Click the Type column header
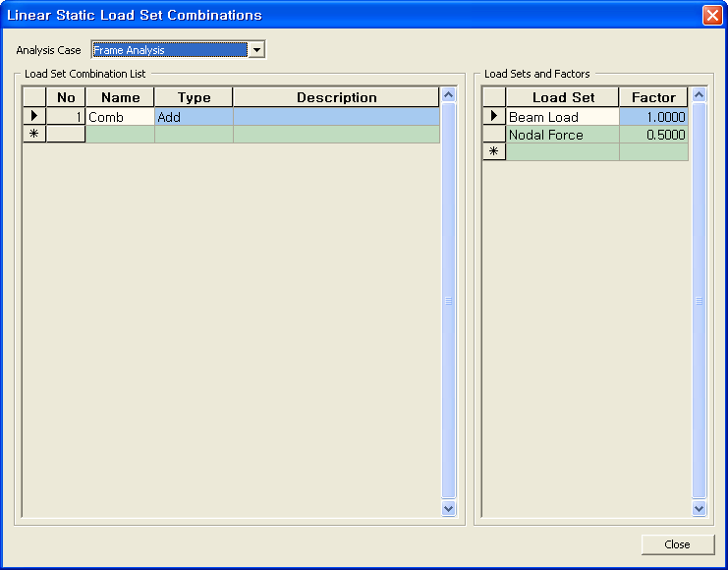The image size is (728, 570). 194,97
